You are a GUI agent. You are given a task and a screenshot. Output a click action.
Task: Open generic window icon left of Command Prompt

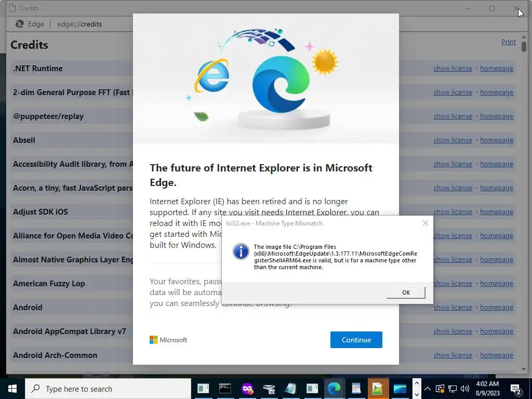point(203,388)
